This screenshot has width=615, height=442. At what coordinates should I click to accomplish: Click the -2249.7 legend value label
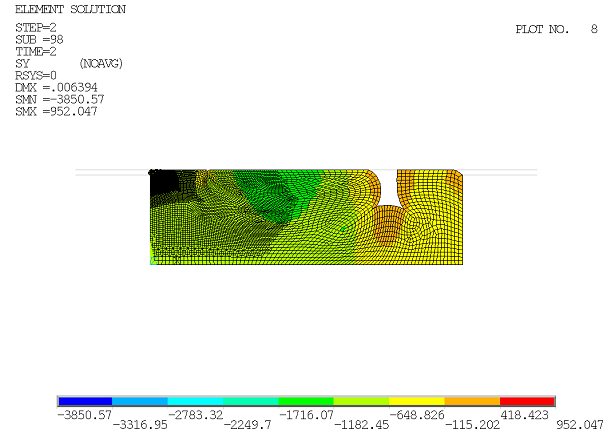pos(247,425)
